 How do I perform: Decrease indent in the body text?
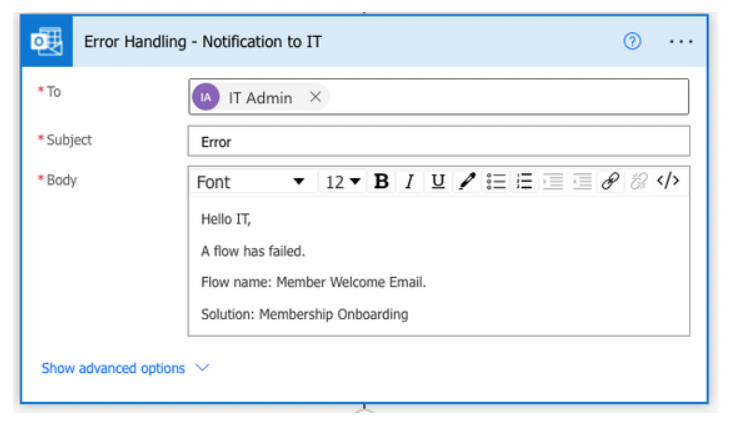[x=582, y=181]
